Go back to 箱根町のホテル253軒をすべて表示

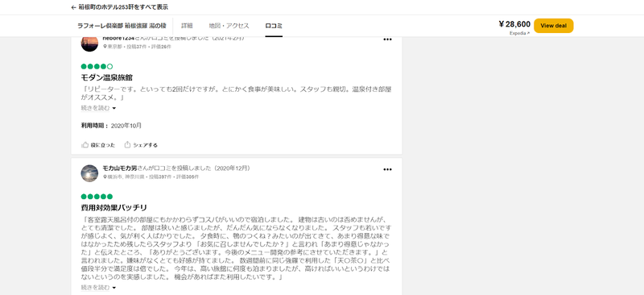click(119, 7)
